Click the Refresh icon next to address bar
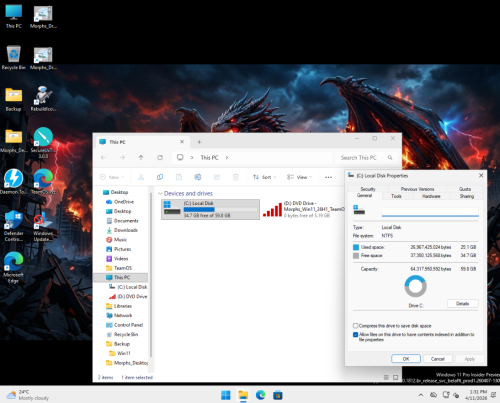 coord(160,157)
